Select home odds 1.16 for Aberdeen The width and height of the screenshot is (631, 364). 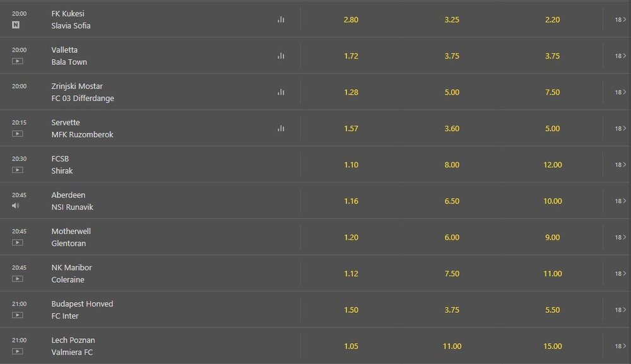point(351,201)
